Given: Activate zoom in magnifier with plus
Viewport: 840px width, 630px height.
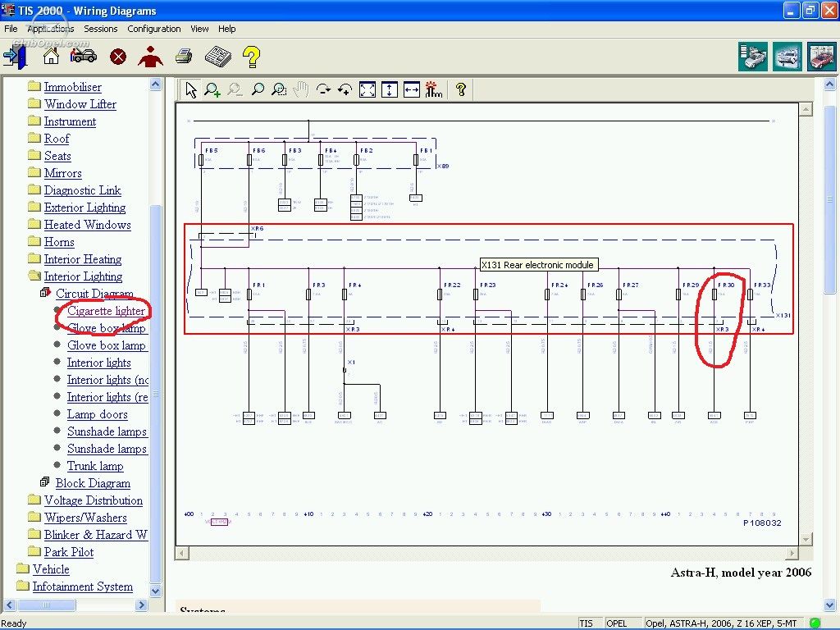Looking at the screenshot, I should [212, 89].
